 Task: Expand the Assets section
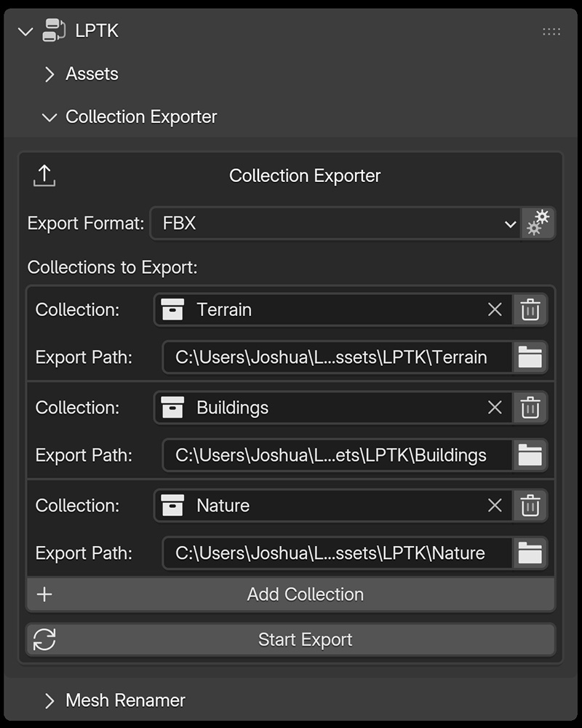coord(49,74)
